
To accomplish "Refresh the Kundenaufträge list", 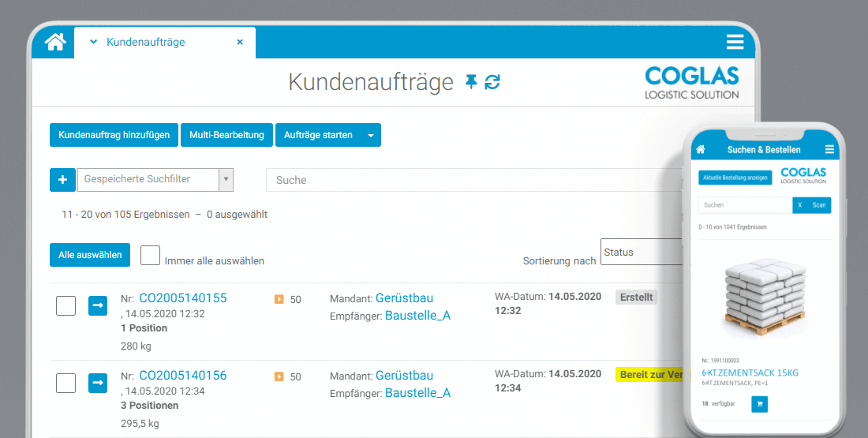I will 492,83.
